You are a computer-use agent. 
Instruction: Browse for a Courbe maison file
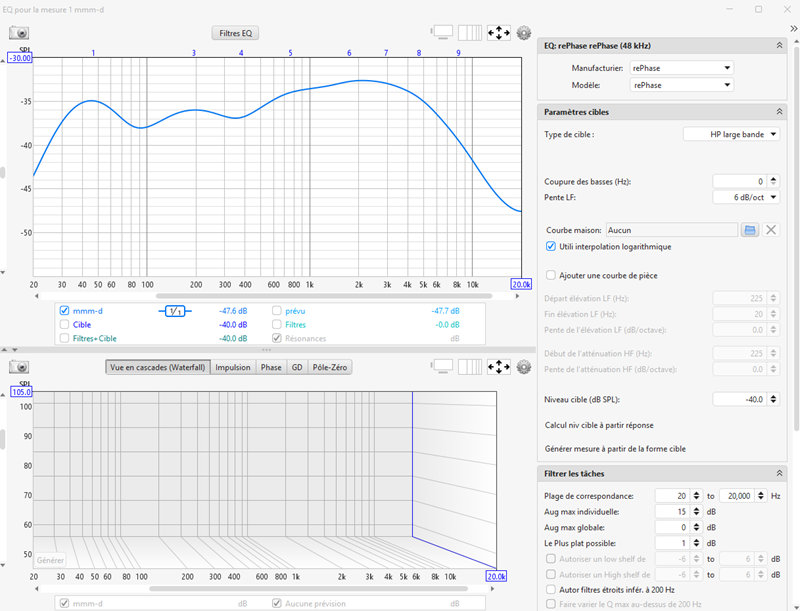point(749,230)
